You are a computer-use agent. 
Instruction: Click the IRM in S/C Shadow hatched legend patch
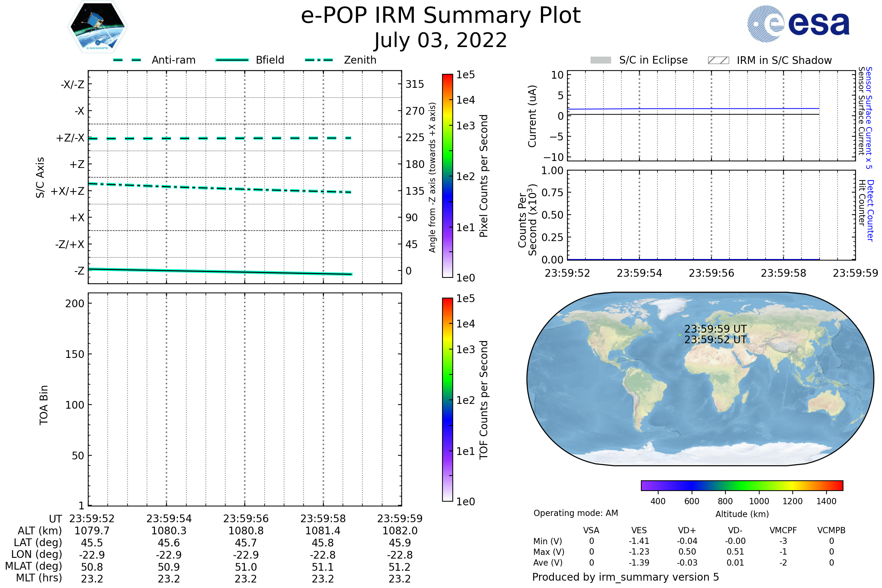pyautogui.click(x=718, y=60)
